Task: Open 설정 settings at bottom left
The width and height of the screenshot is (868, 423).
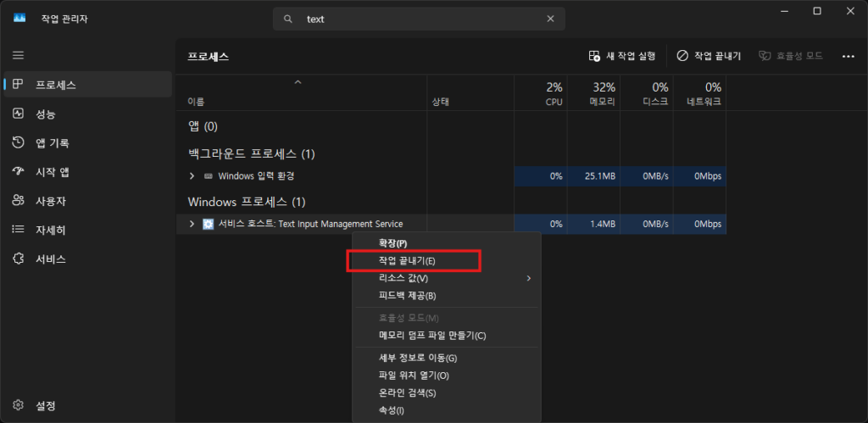Action: tap(45, 406)
